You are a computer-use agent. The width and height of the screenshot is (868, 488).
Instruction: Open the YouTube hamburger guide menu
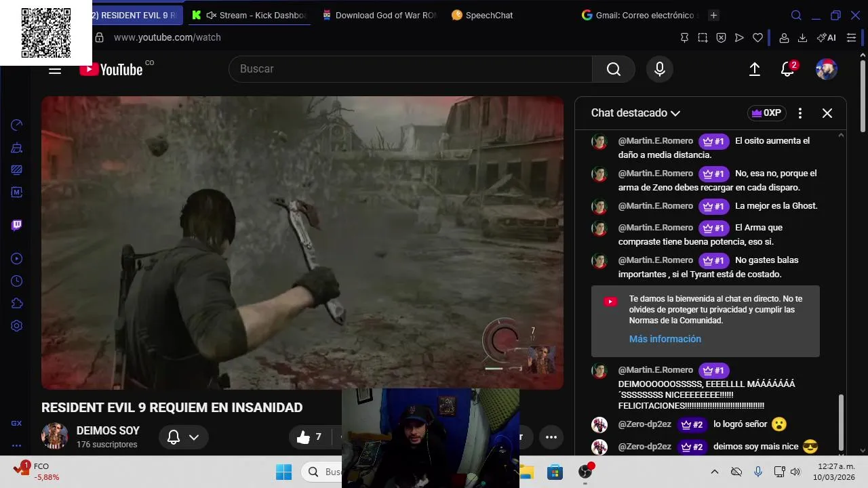[x=55, y=69]
